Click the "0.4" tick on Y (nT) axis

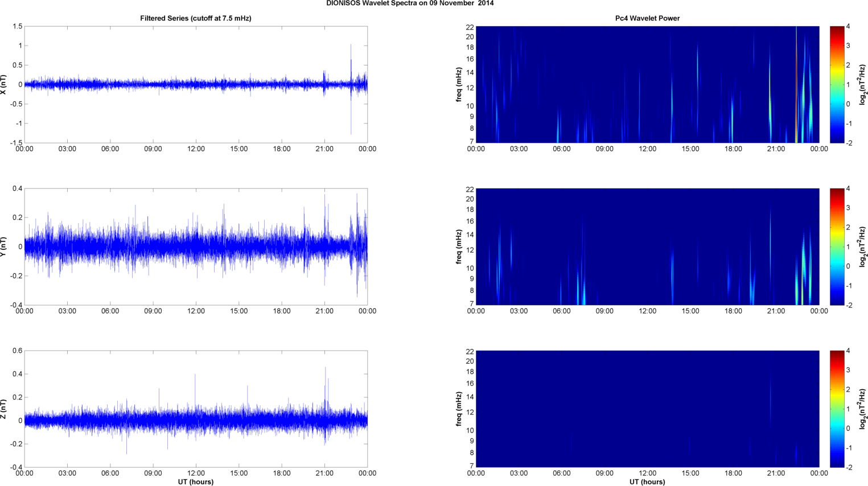click(17, 188)
